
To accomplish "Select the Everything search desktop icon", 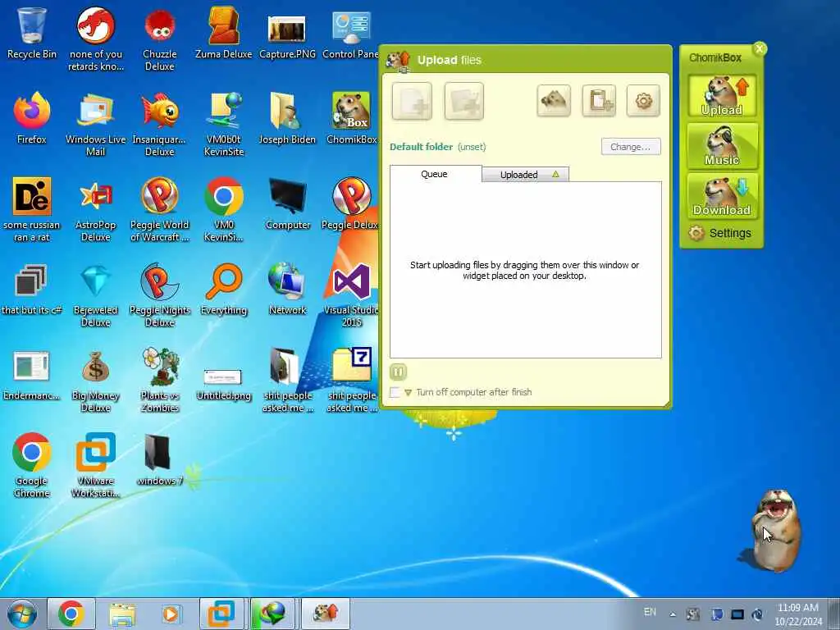I will pos(223,290).
